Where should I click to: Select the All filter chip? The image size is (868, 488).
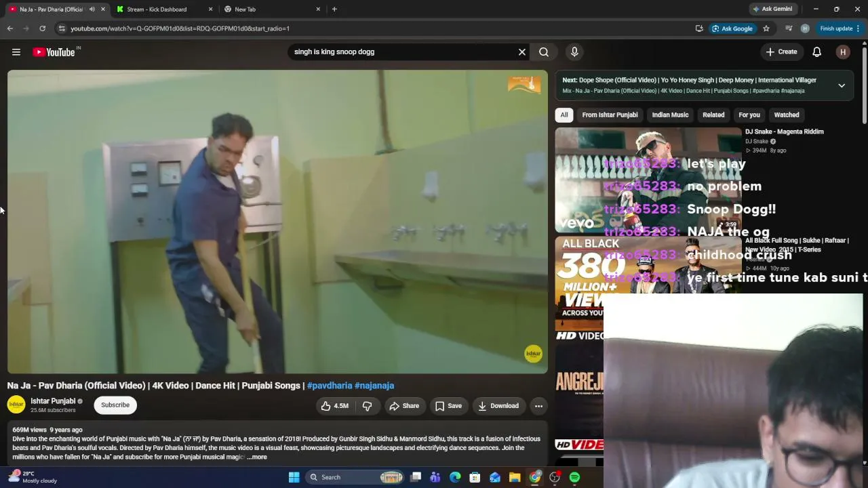(x=564, y=115)
